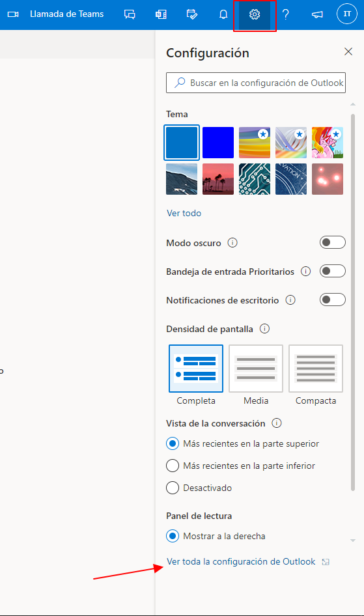Viewport: 364px width, 616px height.
Task: Choose the red bokeh lights theme
Action: pyautogui.click(x=328, y=179)
